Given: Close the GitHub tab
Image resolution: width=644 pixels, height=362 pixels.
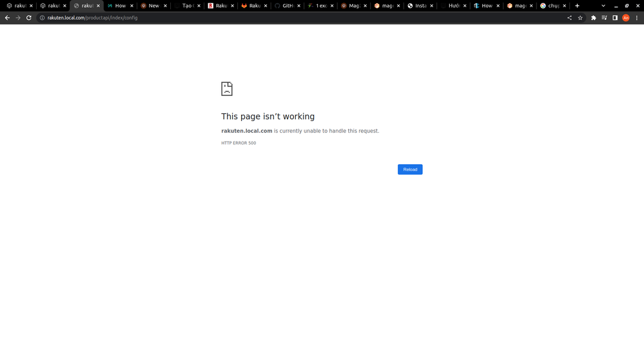Looking at the screenshot, I should (298, 6).
